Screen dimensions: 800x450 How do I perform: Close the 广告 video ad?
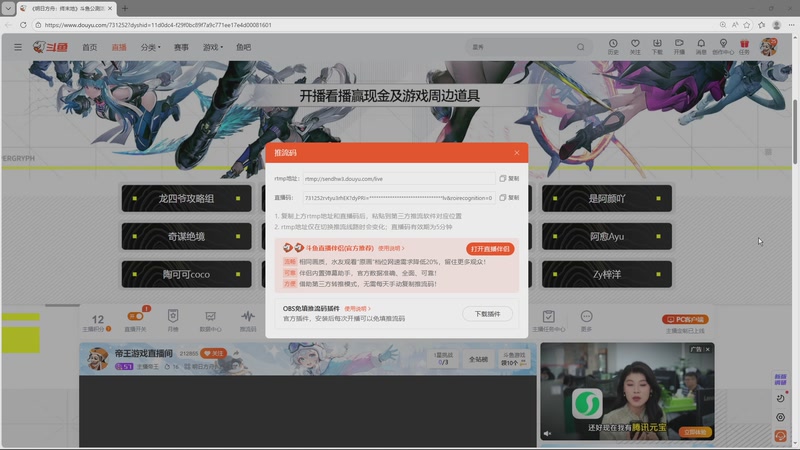(708, 349)
